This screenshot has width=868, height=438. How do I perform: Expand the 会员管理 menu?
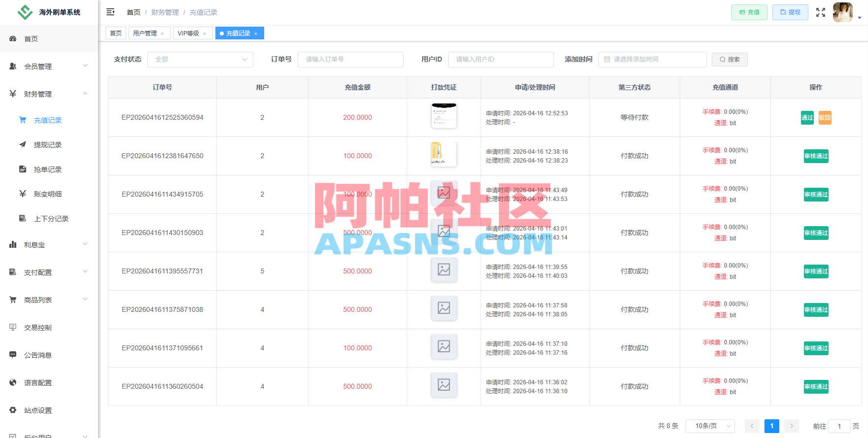pyautogui.click(x=49, y=66)
